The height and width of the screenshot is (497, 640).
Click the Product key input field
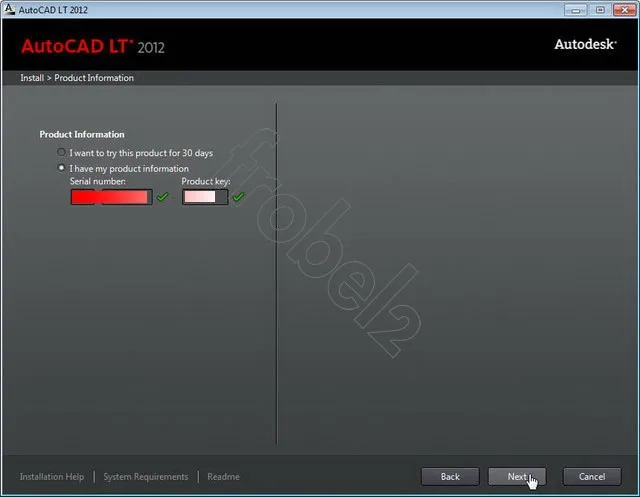click(205, 197)
